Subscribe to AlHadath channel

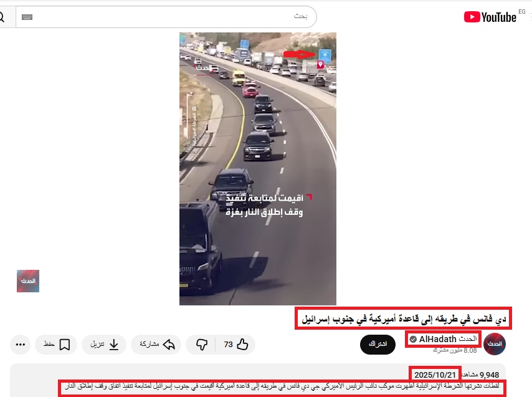pos(378,344)
